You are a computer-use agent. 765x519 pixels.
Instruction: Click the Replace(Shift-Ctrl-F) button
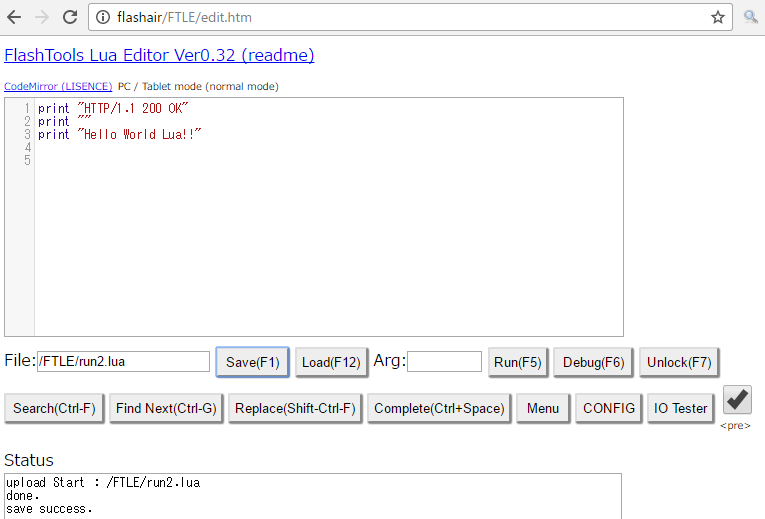293,408
